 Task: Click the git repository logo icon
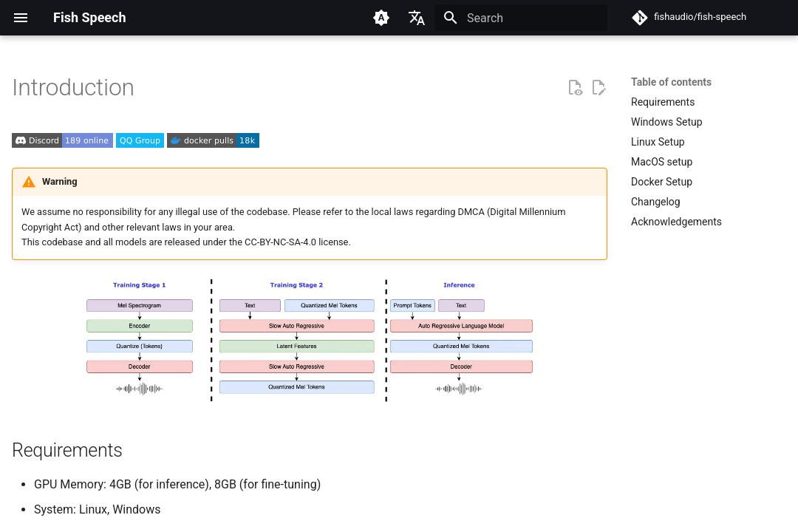640,18
